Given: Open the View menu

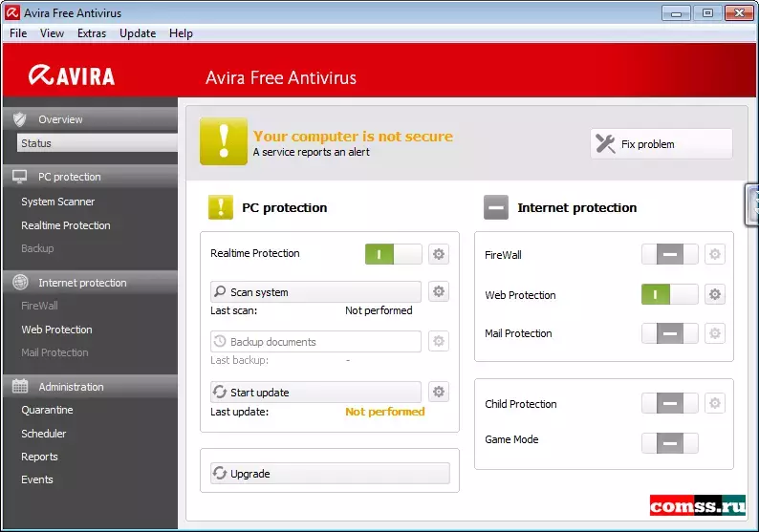Looking at the screenshot, I should tap(52, 33).
